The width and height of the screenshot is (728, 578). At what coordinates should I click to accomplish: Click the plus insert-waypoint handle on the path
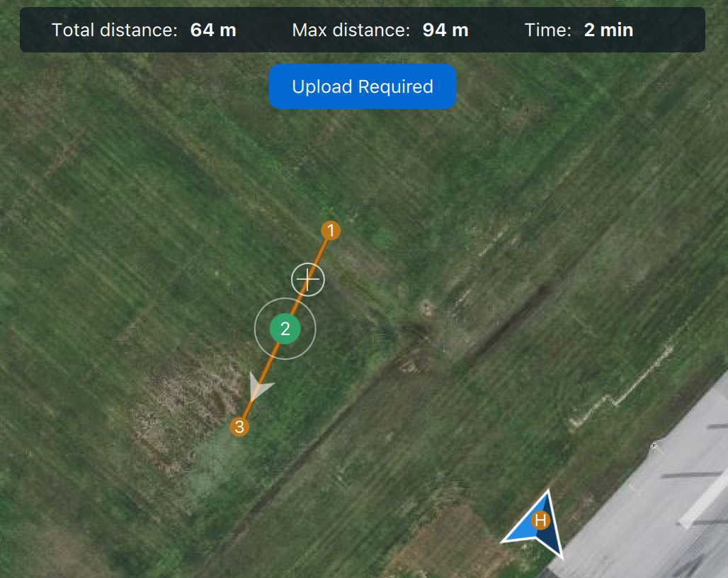tap(308, 280)
